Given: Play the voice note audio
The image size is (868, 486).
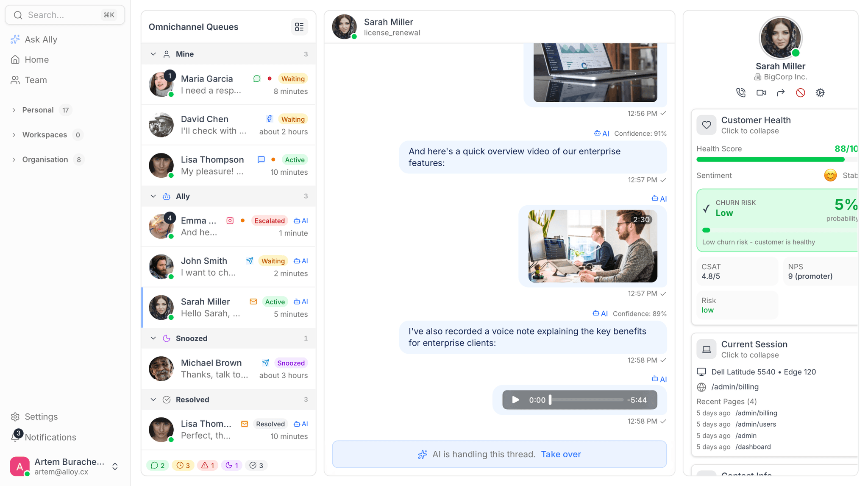Looking at the screenshot, I should click(515, 400).
